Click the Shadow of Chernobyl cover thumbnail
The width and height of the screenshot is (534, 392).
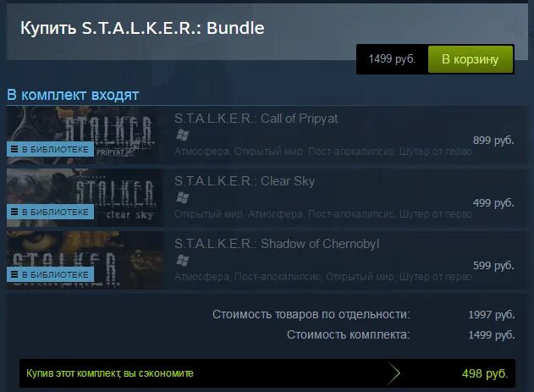[85, 261]
